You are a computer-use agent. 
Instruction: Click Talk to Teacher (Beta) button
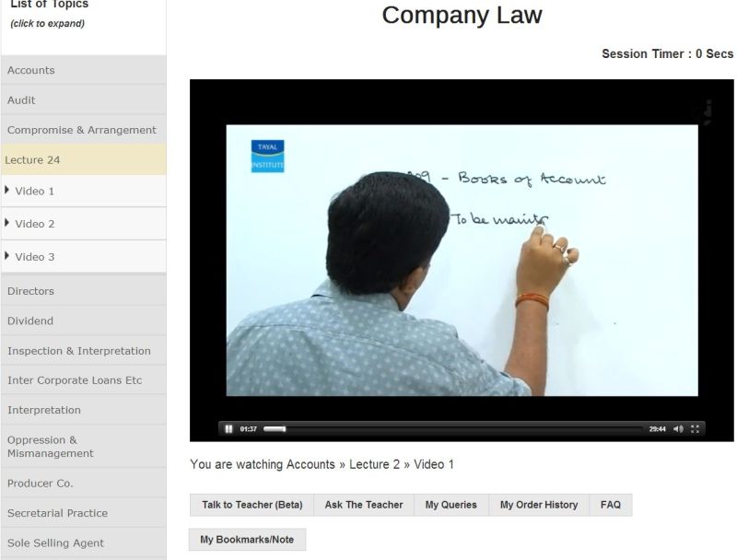(x=252, y=505)
